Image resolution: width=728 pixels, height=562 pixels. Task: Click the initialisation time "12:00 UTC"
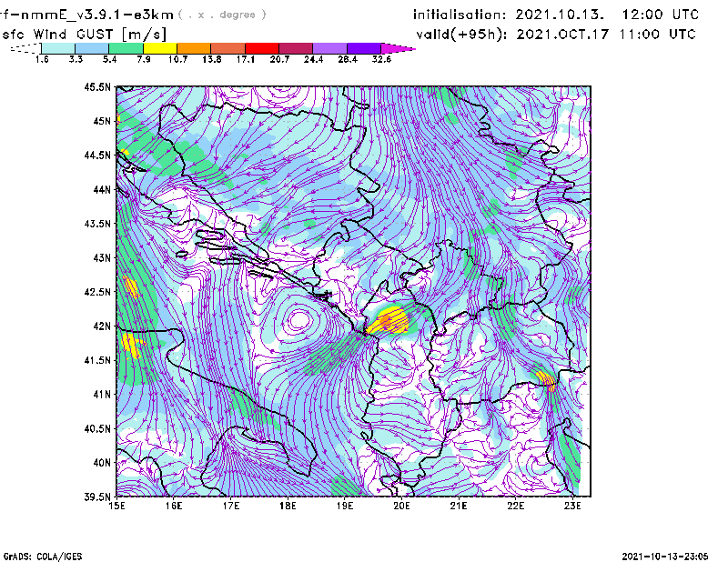pos(661,15)
